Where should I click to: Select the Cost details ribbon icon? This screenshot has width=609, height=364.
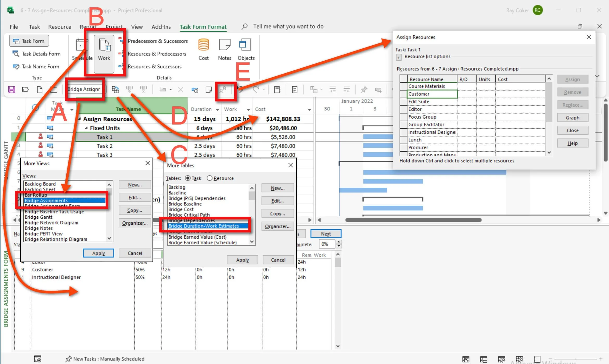point(204,49)
